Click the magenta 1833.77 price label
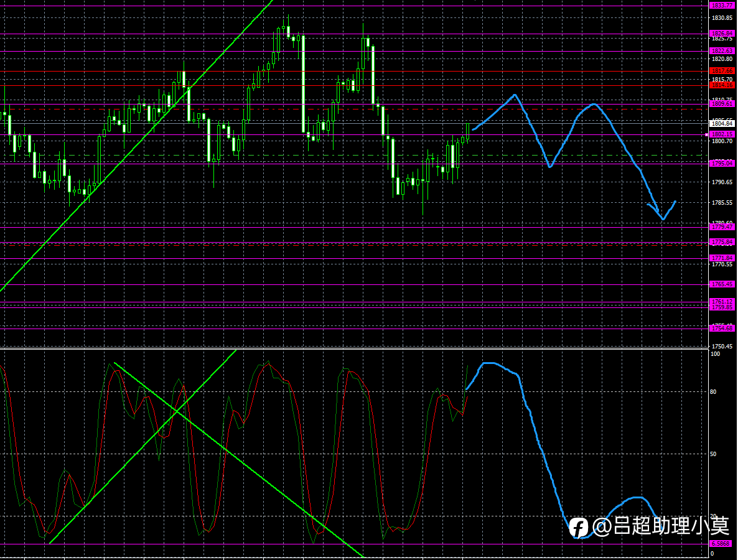Image resolution: width=738 pixels, height=560 pixels. 722,6
